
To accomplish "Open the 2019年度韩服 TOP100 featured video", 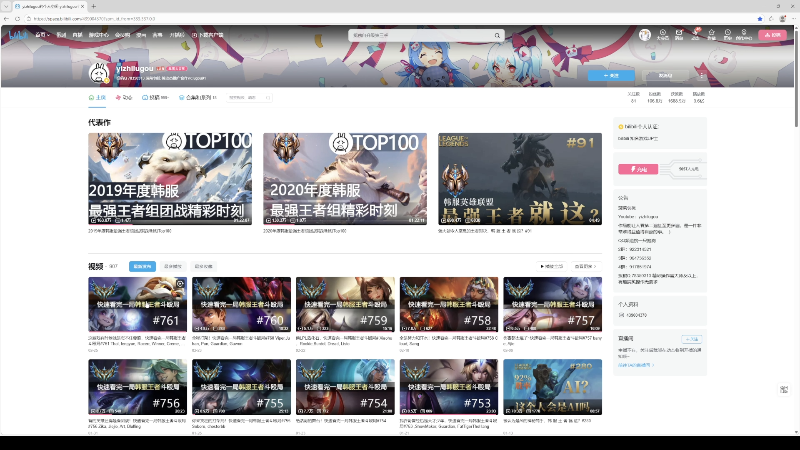I will [170, 179].
